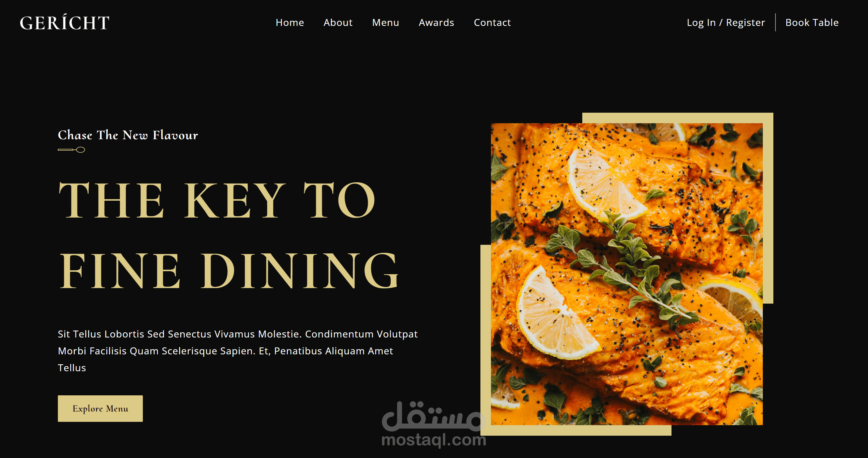
Task: Click the Explore Menu button
Action: [100, 409]
